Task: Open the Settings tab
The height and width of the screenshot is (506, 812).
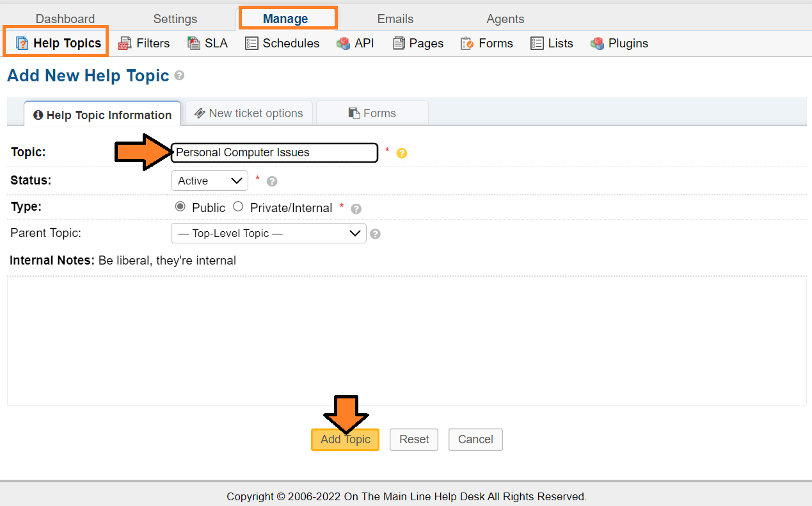Action: pyautogui.click(x=175, y=19)
